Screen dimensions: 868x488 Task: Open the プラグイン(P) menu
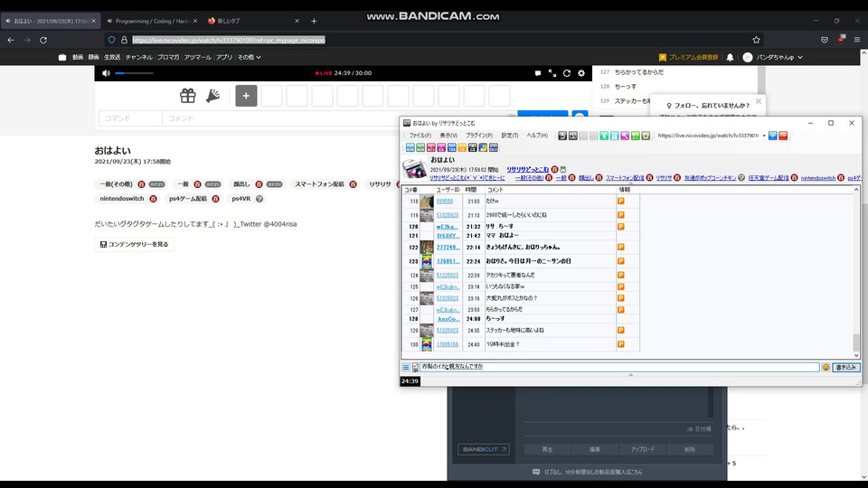479,136
